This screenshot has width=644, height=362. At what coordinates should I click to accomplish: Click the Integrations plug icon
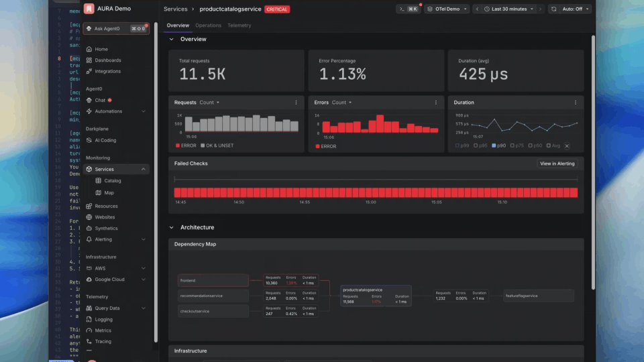89,71
